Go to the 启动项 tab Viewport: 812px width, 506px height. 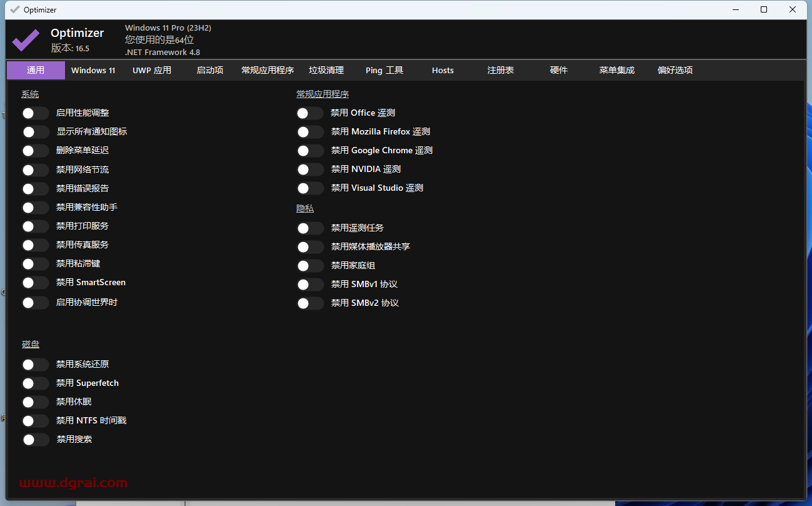tap(210, 70)
